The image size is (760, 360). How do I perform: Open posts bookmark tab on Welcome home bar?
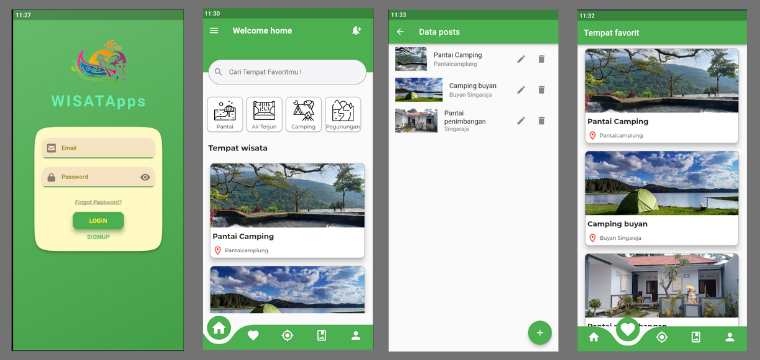tap(321, 335)
